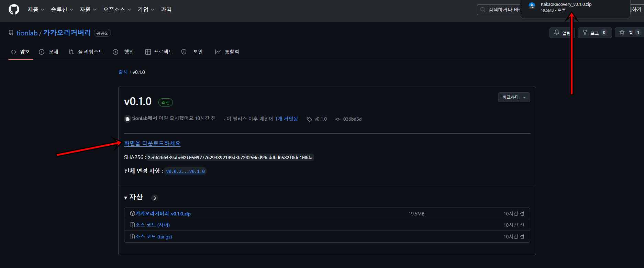The height and width of the screenshot is (268, 644).
Task: Click the 알림 bell button
Action: [562, 33]
